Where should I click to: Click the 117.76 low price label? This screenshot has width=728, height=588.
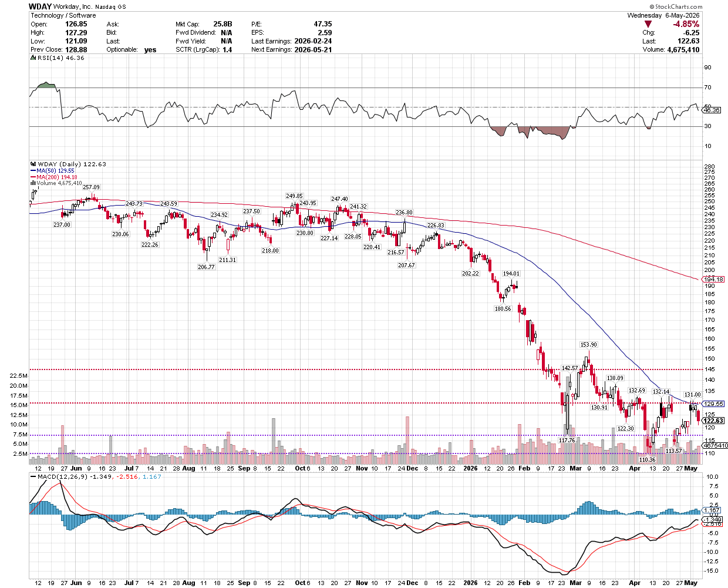coord(567,440)
